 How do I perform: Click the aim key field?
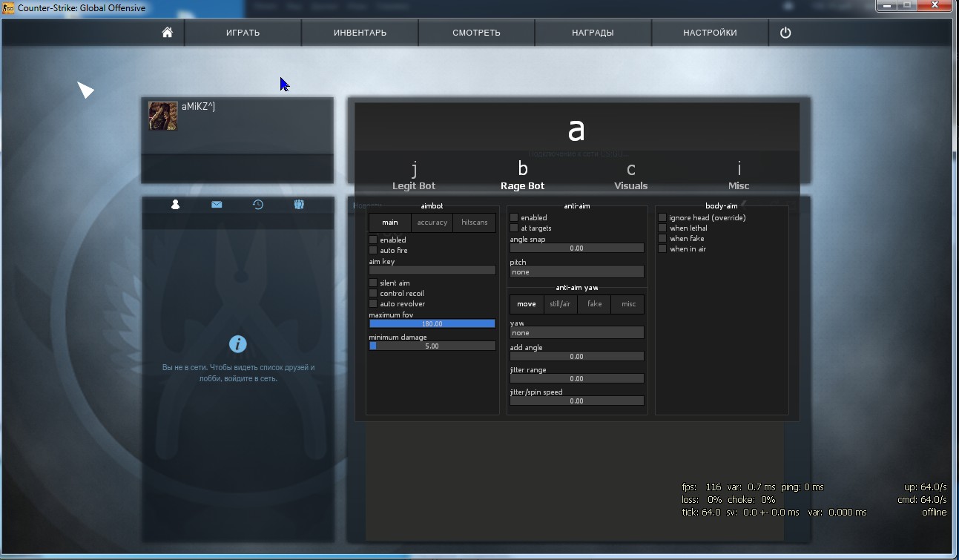[432, 271]
